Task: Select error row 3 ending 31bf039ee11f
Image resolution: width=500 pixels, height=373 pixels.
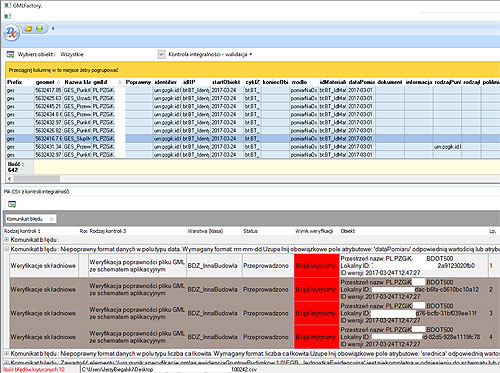Action: click(x=254, y=313)
